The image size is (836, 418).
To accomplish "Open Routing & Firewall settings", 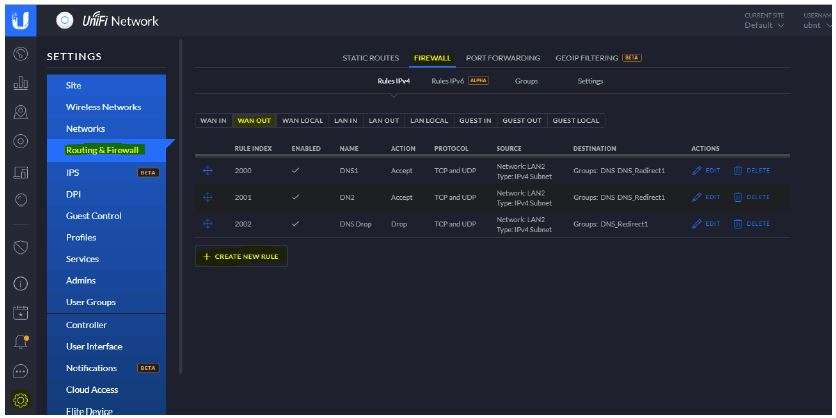I will coord(107,150).
